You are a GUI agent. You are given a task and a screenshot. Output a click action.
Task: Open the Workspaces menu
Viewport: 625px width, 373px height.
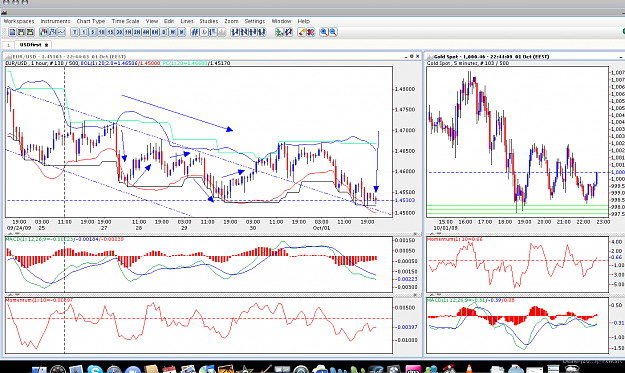19,21
